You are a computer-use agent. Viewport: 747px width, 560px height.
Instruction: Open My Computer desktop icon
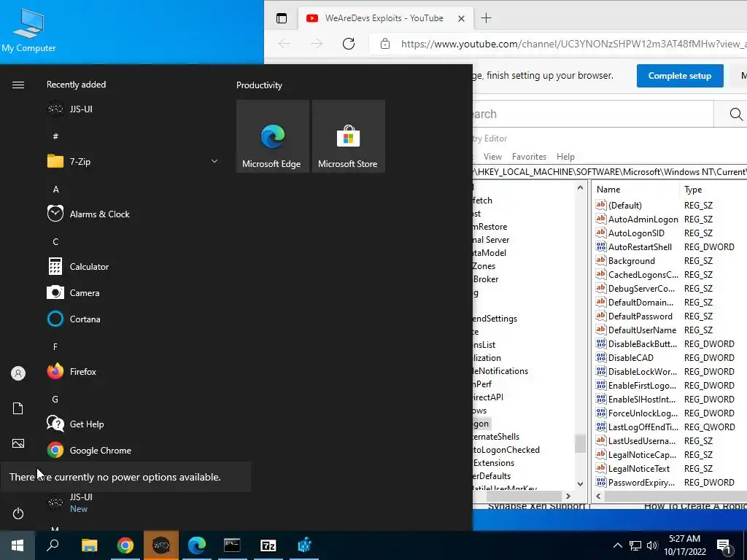28,31
